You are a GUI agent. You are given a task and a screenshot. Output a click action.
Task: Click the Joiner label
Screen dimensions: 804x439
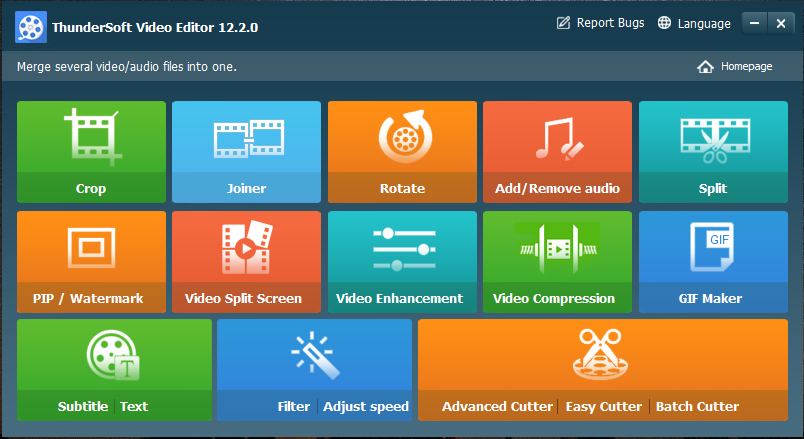(246, 188)
